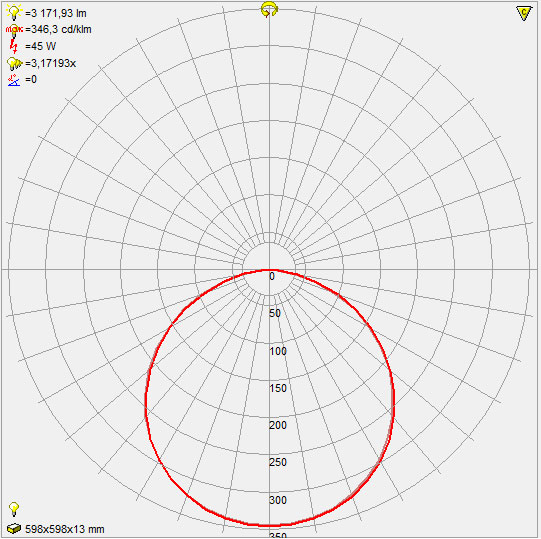Click the multi-bulb factor 3,17193x icon
Viewport: 541px width, 539px height.
point(14,63)
